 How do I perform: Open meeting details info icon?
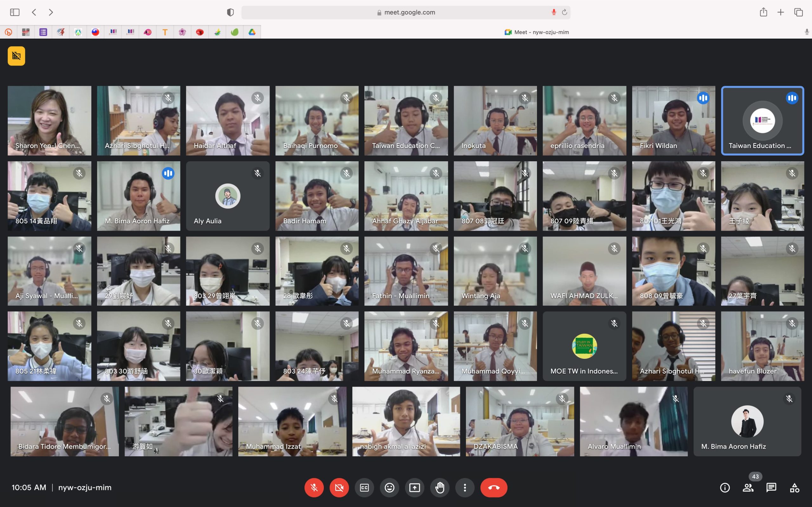tap(725, 488)
